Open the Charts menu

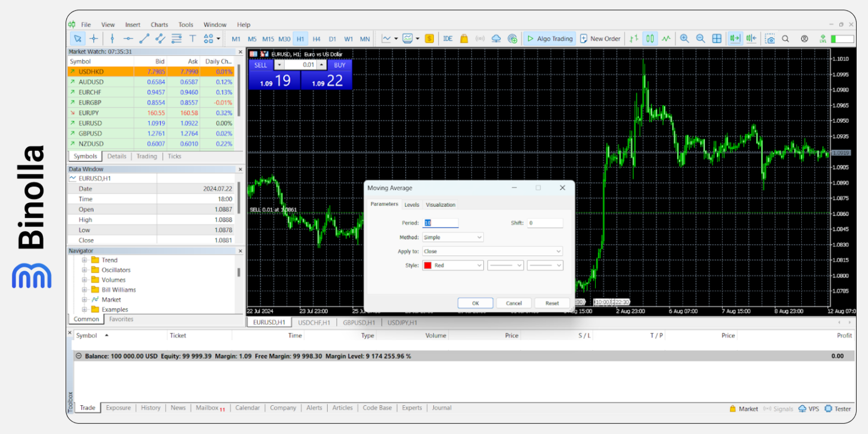click(159, 24)
